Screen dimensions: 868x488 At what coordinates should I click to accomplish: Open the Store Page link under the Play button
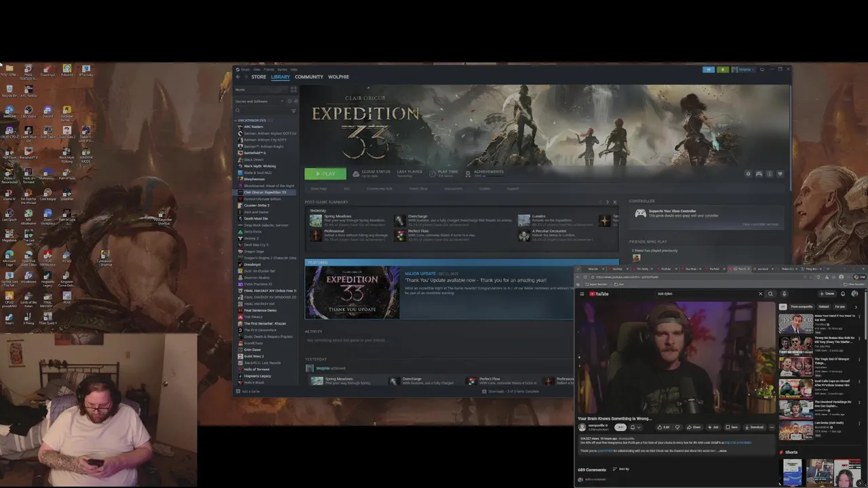point(318,188)
